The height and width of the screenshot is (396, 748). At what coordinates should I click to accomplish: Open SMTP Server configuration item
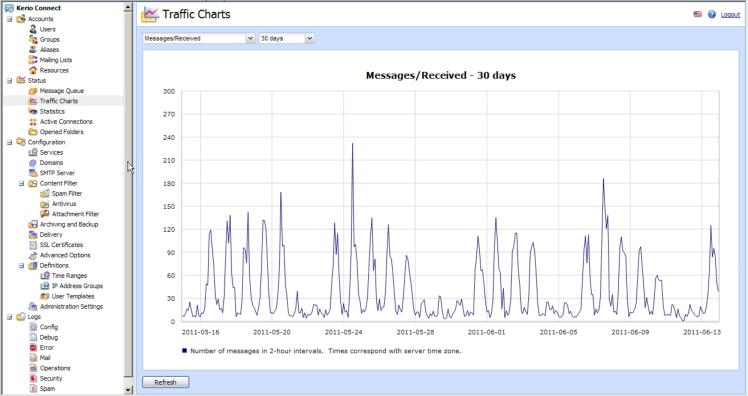(57, 173)
